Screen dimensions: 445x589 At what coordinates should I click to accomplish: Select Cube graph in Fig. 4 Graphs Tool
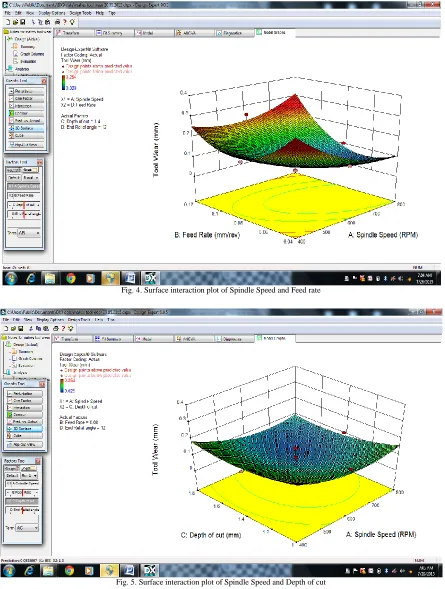[26, 136]
